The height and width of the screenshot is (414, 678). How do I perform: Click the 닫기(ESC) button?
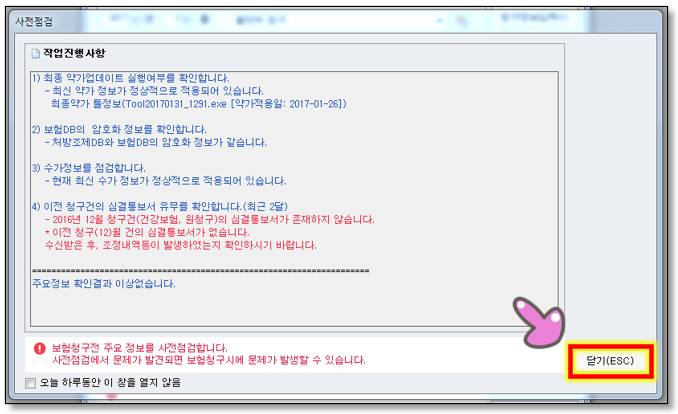tap(610, 361)
